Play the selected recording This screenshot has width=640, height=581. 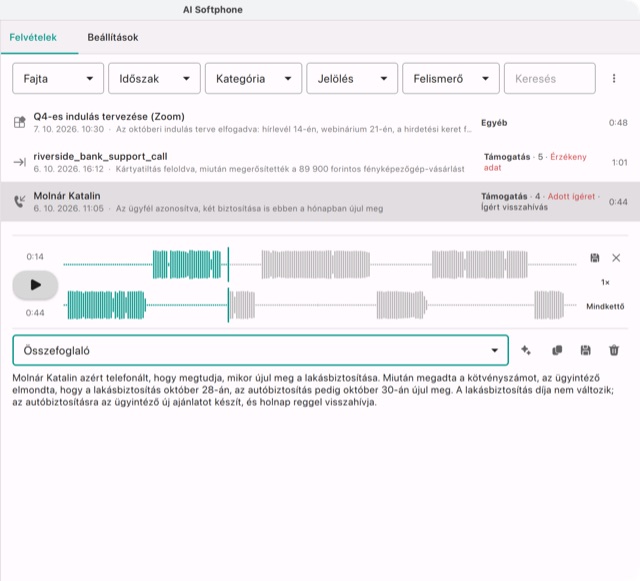[x=36, y=285]
